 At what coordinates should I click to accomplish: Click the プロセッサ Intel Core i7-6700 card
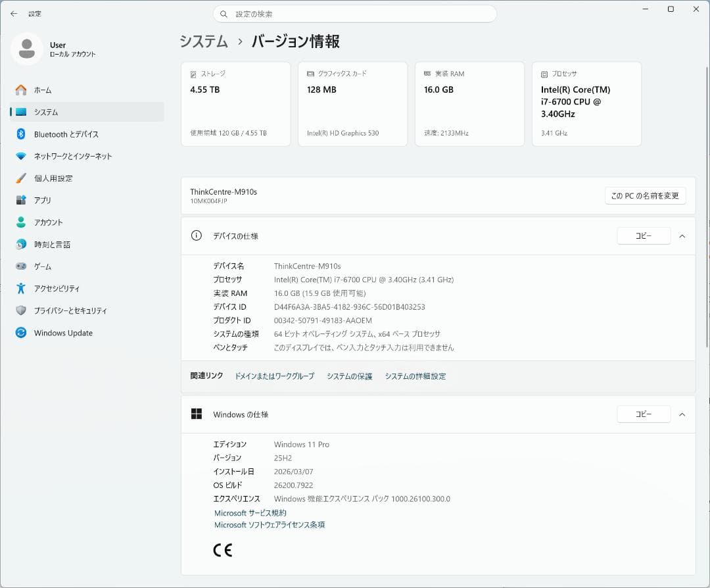586,104
